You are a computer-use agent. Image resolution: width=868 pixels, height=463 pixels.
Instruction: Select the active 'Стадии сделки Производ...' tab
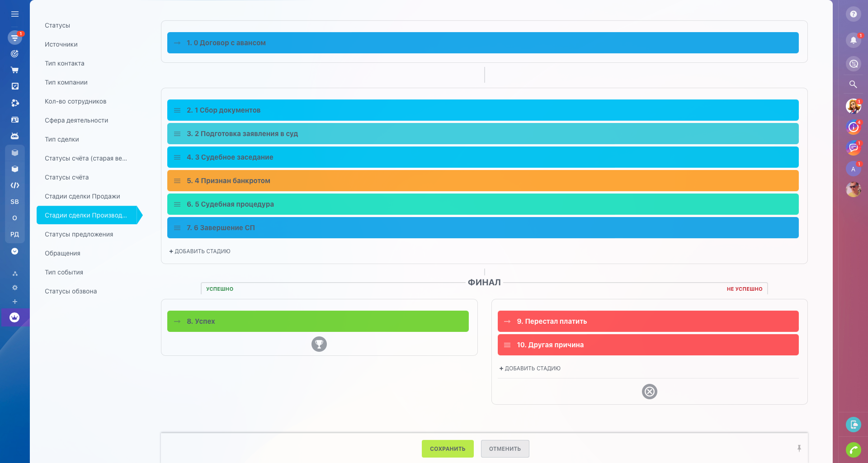(89, 215)
